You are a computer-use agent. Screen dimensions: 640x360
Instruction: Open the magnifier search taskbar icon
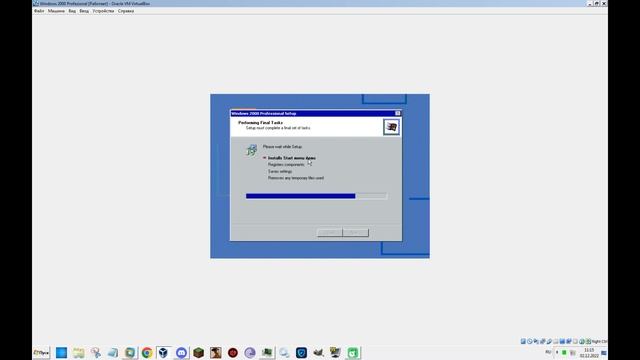(284, 352)
